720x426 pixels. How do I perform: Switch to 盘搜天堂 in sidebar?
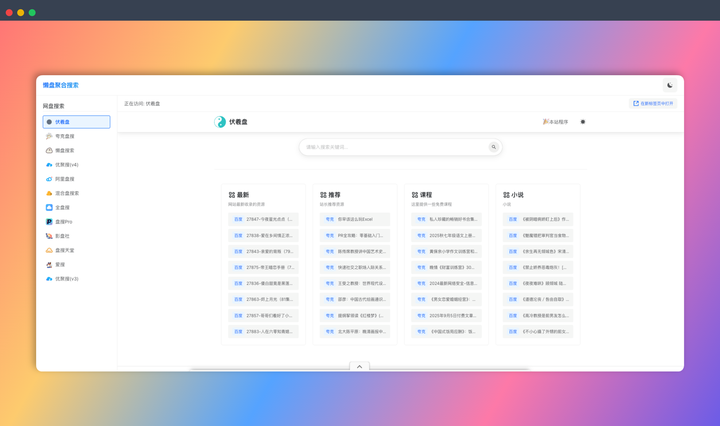click(64, 250)
